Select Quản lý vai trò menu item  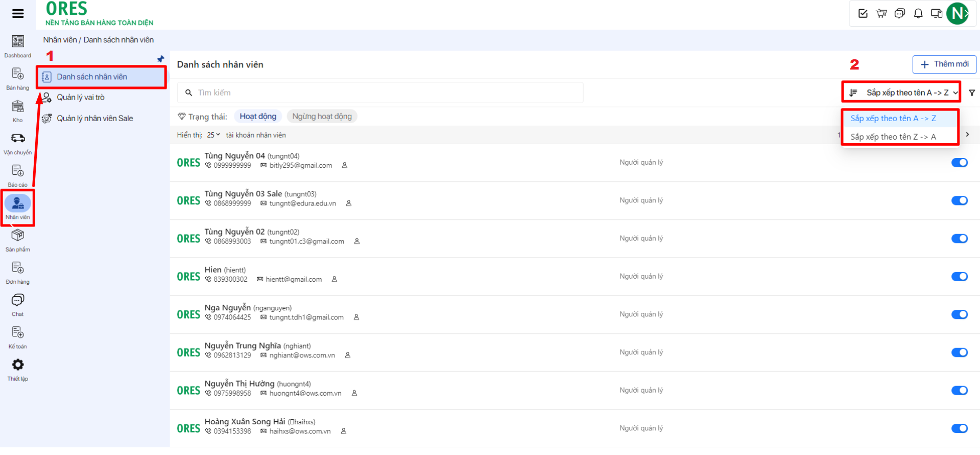[81, 98]
